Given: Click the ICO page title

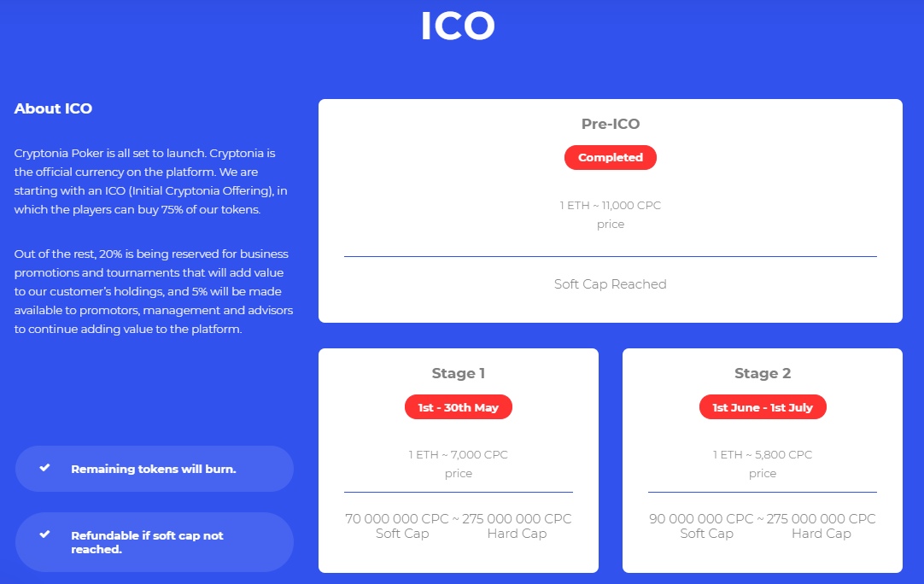Looking at the screenshot, I should pyautogui.click(x=458, y=26).
